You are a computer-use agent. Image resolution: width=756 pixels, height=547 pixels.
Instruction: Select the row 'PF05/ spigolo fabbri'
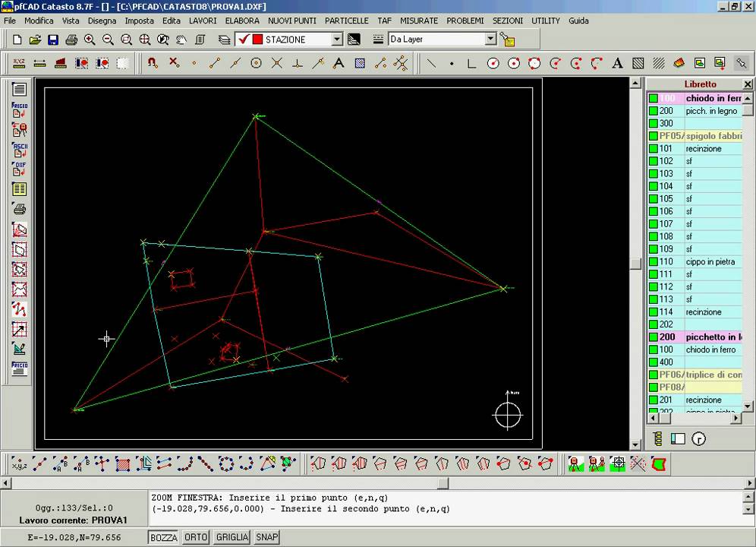tap(695, 136)
